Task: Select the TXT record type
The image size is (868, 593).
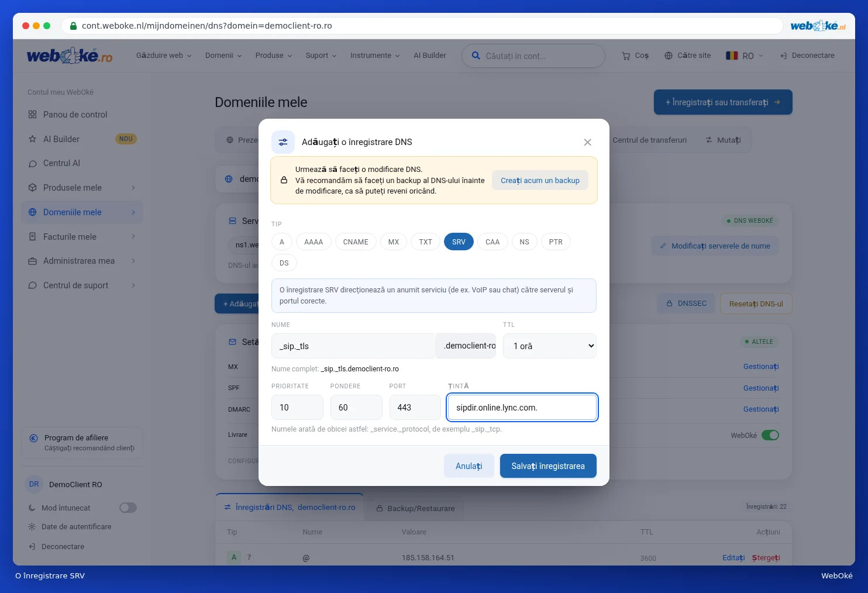Action: tap(425, 242)
